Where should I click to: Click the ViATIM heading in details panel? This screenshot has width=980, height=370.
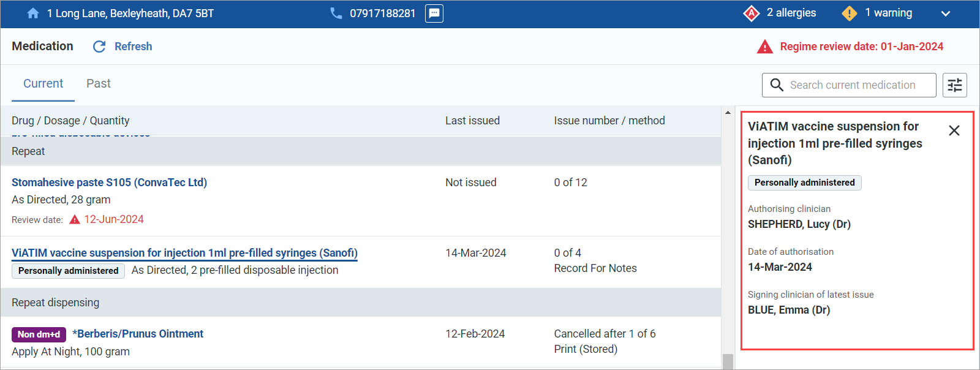[x=835, y=143]
